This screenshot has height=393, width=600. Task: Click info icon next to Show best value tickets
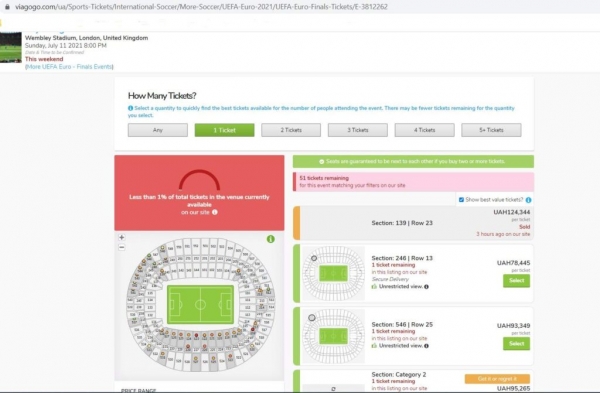click(528, 200)
